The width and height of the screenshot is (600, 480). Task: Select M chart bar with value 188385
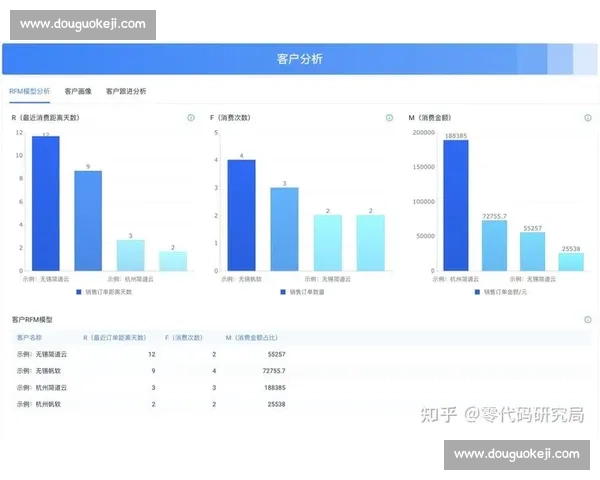point(456,206)
